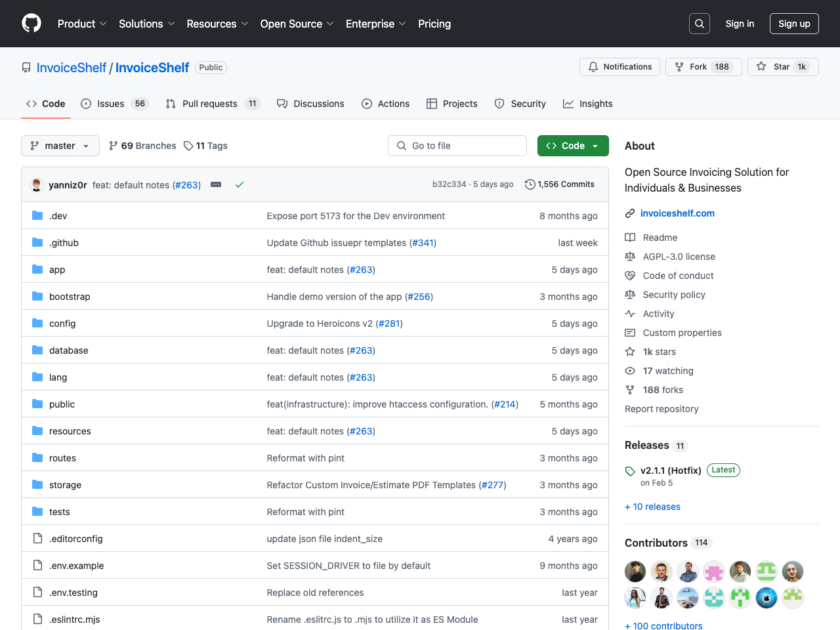The width and height of the screenshot is (840, 630).
Task: Open the Projects tab
Action: [451, 104]
